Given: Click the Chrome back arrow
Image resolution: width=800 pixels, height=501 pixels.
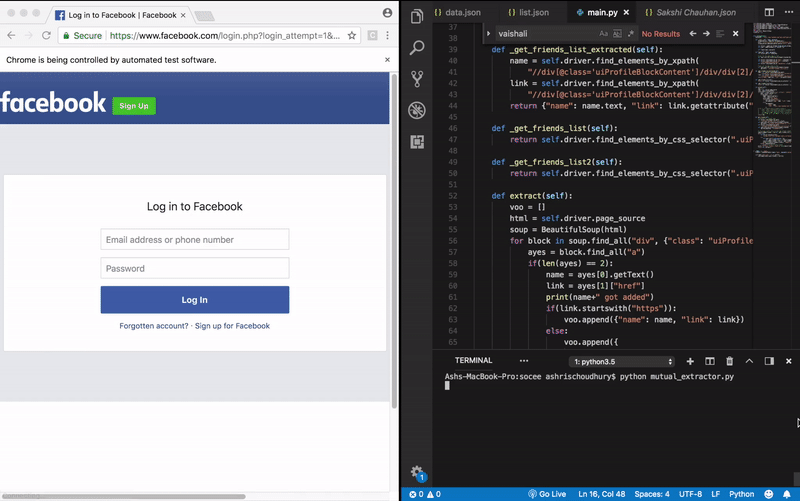Looking at the screenshot, I should point(11,35).
